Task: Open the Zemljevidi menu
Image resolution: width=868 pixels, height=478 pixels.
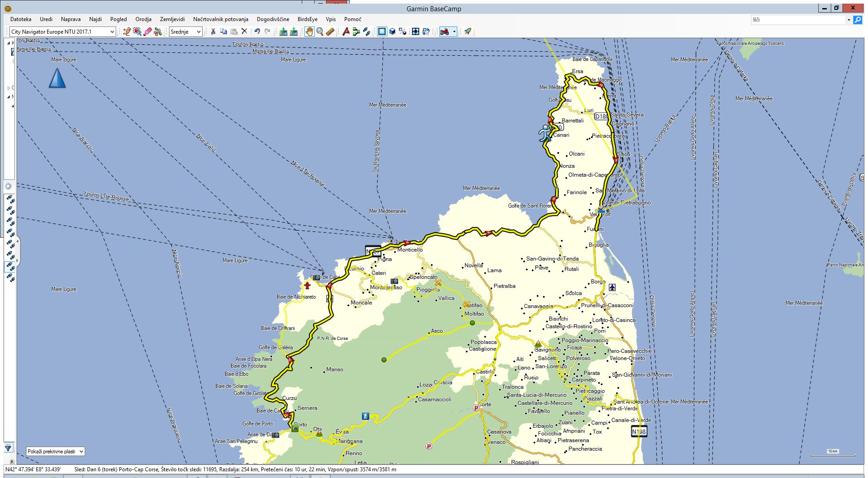Action: coord(172,19)
